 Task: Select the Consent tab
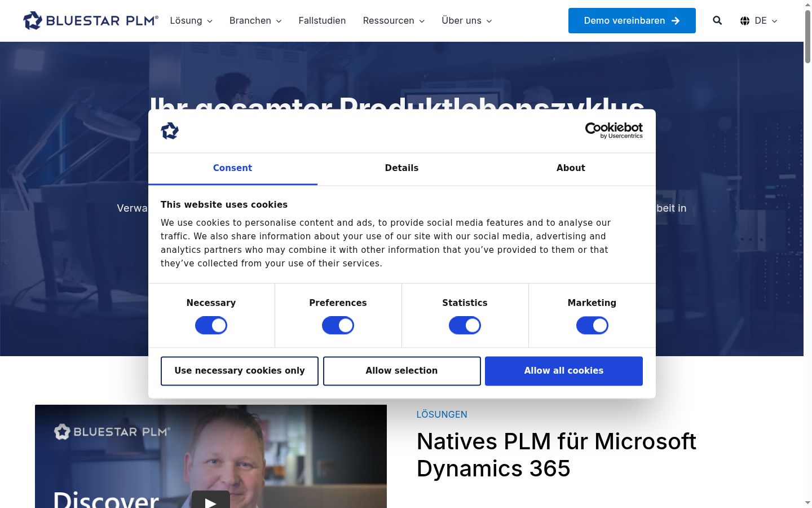pyautogui.click(x=233, y=168)
